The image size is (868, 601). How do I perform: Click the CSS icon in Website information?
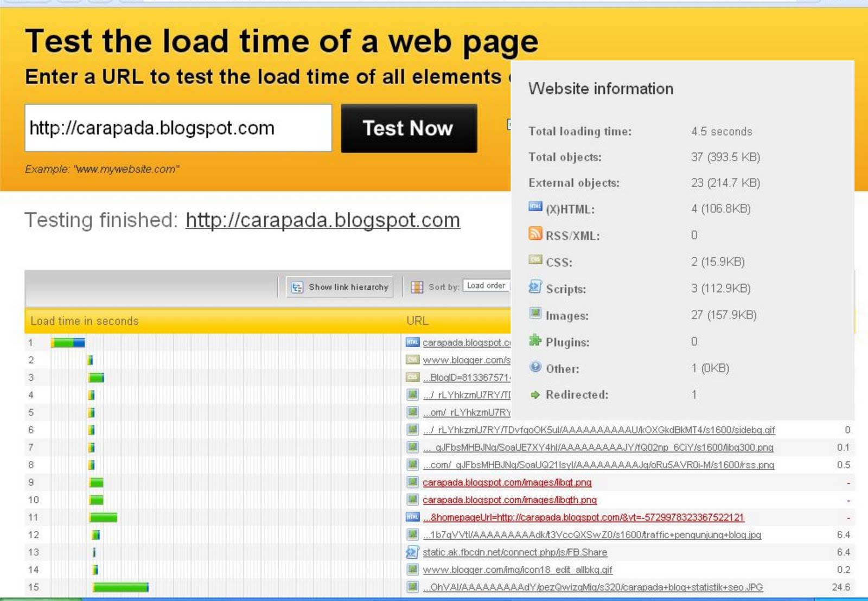tap(535, 259)
